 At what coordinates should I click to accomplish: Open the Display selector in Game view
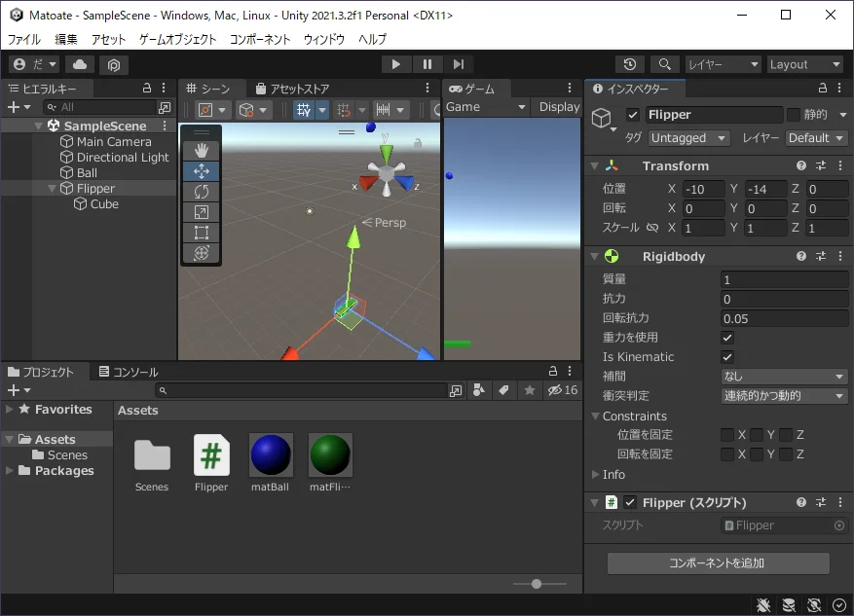point(559,107)
